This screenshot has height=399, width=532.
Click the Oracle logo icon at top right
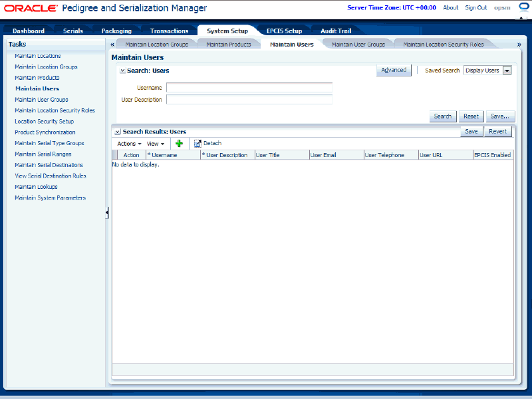524,7
